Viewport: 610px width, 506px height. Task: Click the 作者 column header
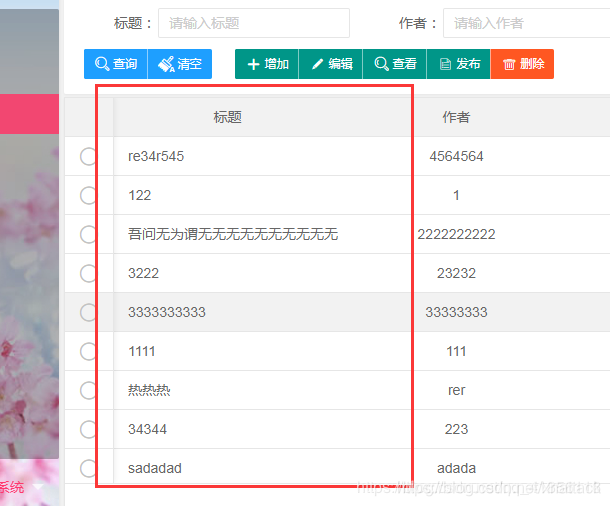tap(456, 117)
